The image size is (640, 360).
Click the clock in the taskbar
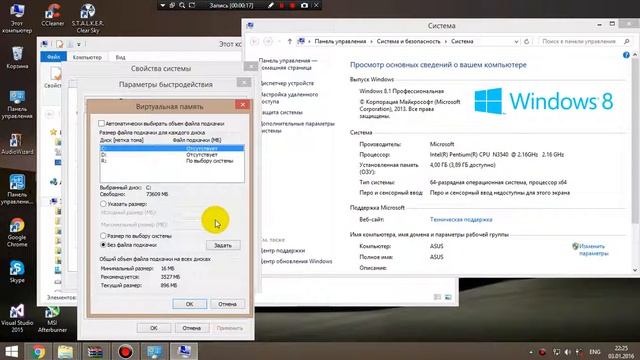pyautogui.click(x=621, y=352)
